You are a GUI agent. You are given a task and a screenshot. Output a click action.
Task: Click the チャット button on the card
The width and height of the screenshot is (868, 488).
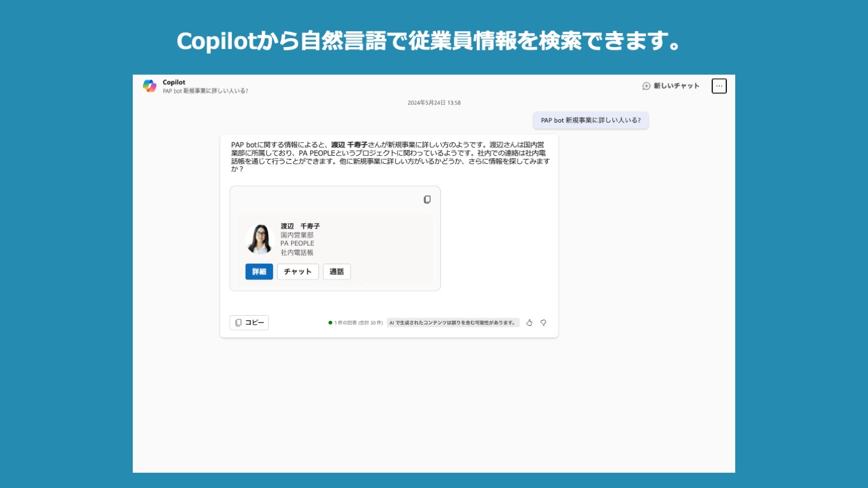tap(298, 271)
